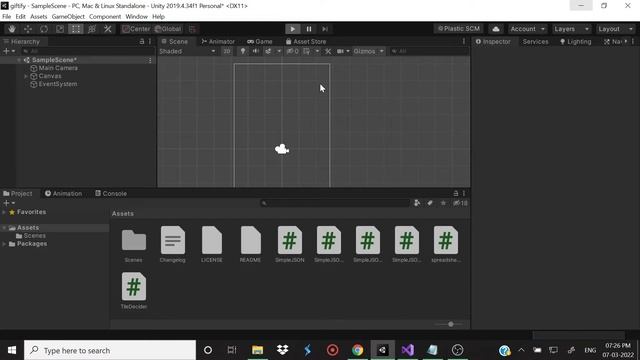640x360 pixels.
Task: Collapse SampleScene in Hierarchy
Action: click(x=19, y=60)
